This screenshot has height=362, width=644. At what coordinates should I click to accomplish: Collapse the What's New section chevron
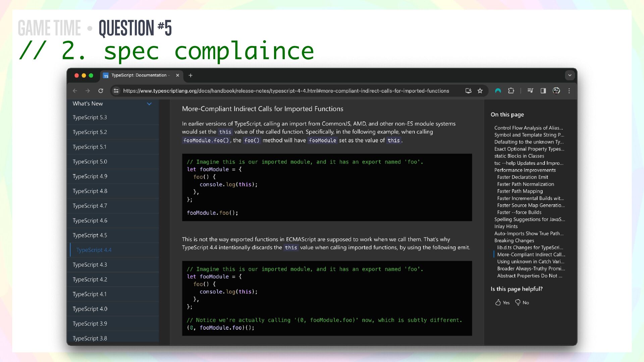149,104
